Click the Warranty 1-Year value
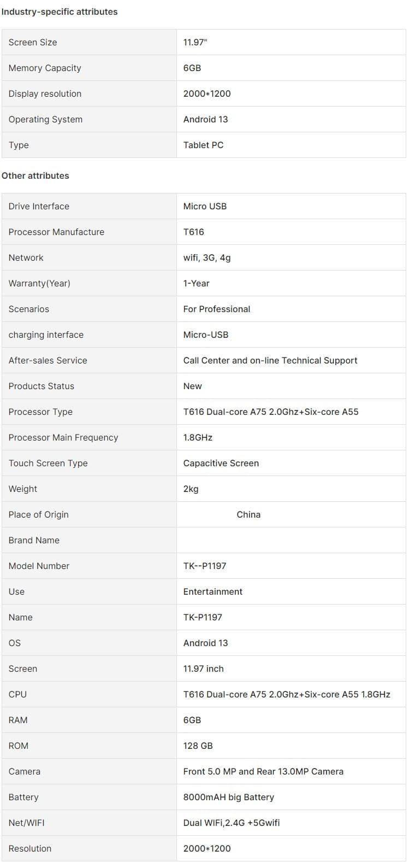 pos(197,283)
